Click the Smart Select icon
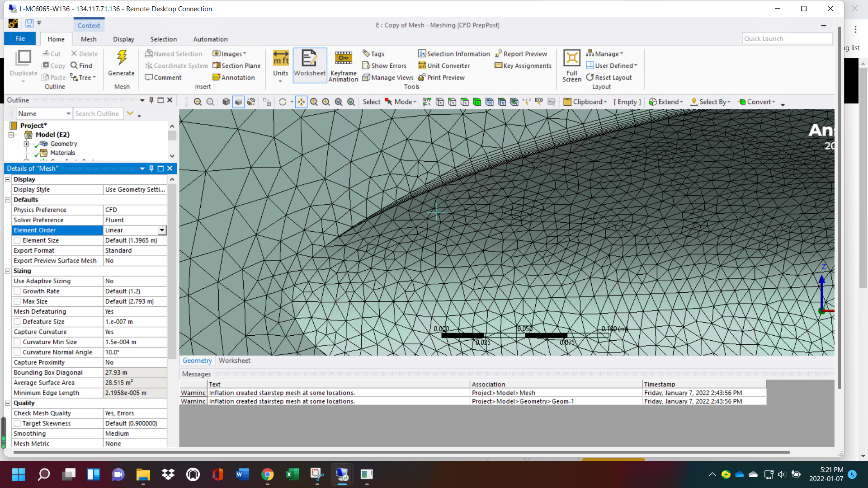Viewport: 868px width, 488px height. 427,102
